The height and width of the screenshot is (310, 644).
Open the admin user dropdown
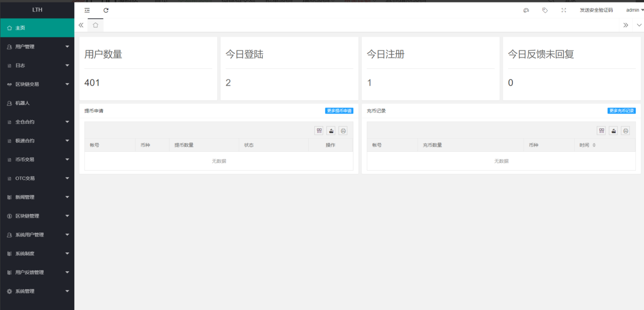coord(634,10)
